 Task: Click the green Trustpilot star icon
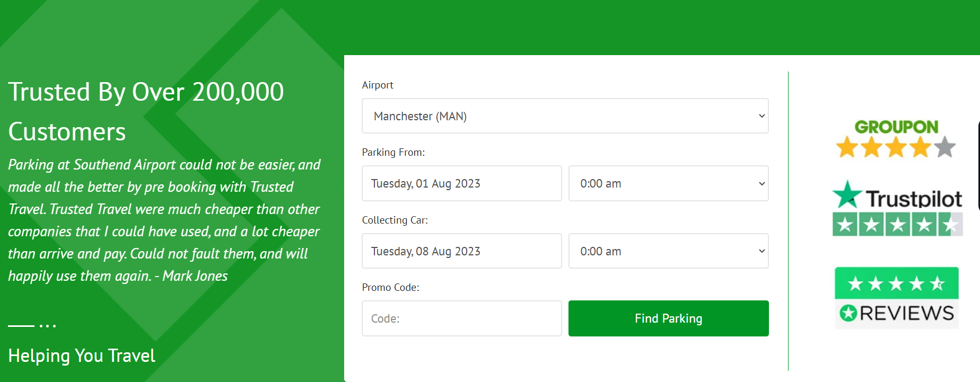847,194
